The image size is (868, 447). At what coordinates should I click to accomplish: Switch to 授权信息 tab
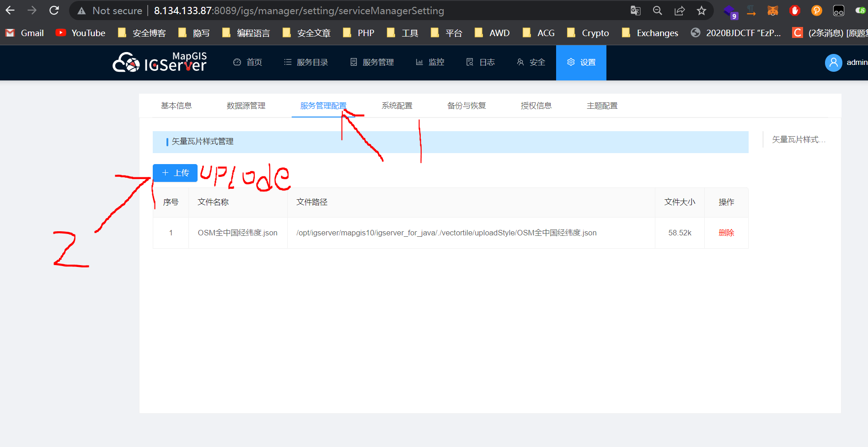536,106
